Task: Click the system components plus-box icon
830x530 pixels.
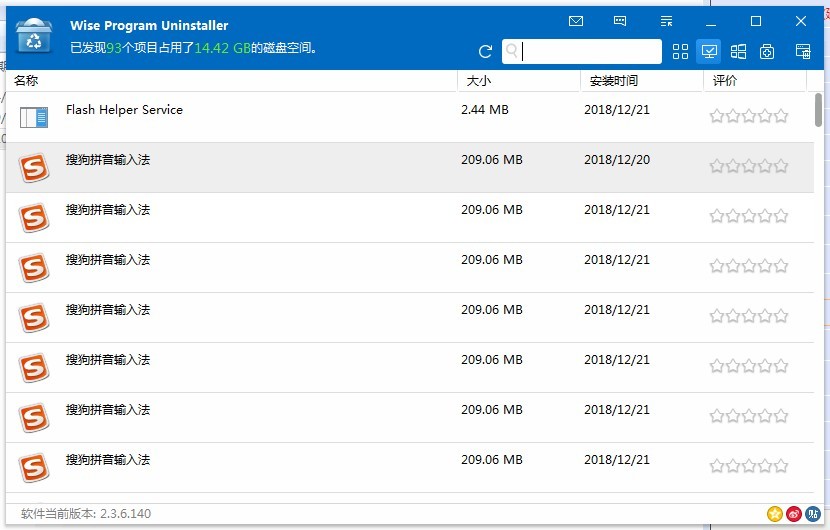Action: [x=767, y=51]
